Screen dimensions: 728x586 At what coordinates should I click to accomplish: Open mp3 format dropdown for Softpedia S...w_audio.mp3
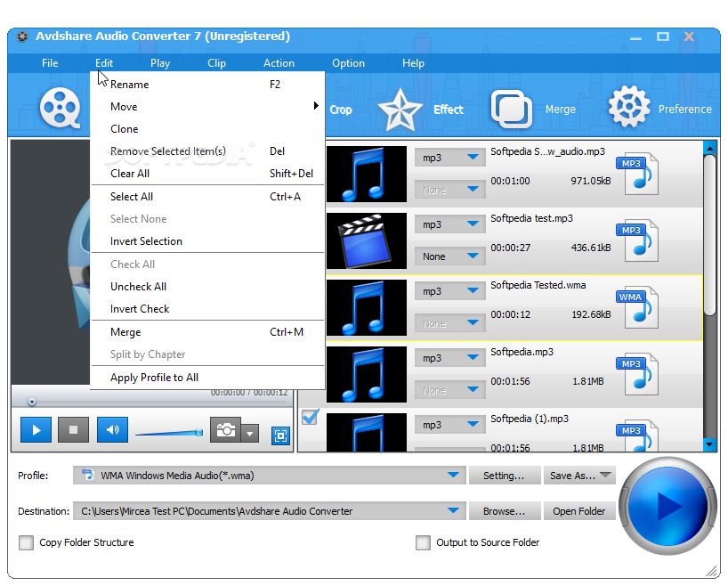(450, 158)
